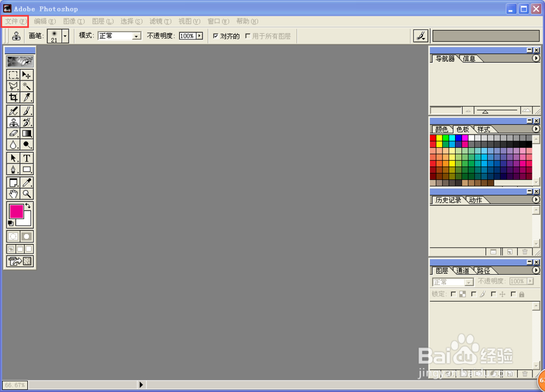The image size is (545, 392).
Task: Open the history panel flyout menu
Action: [536, 200]
